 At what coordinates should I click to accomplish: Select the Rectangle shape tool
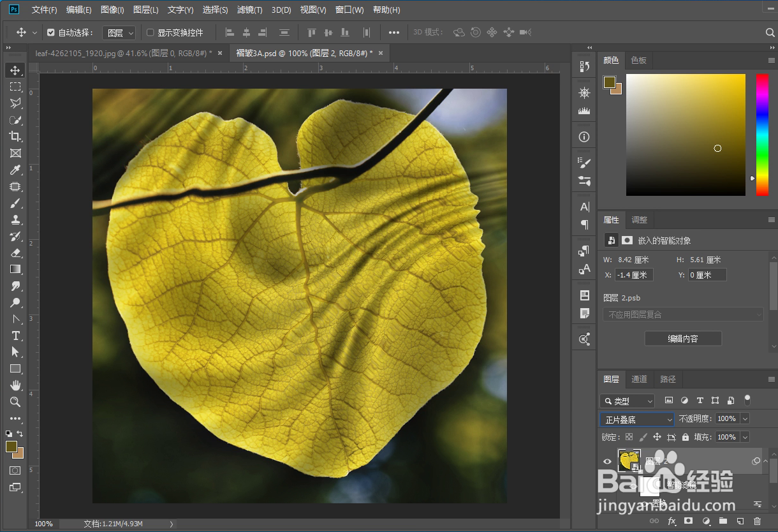15,369
